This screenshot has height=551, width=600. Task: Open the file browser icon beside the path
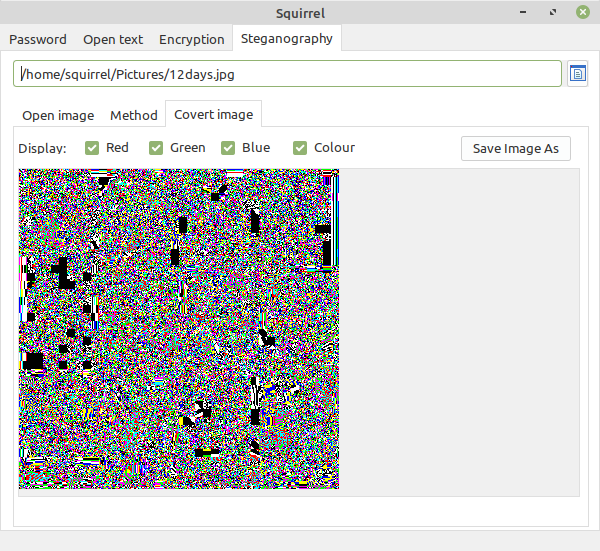coord(577,74)
